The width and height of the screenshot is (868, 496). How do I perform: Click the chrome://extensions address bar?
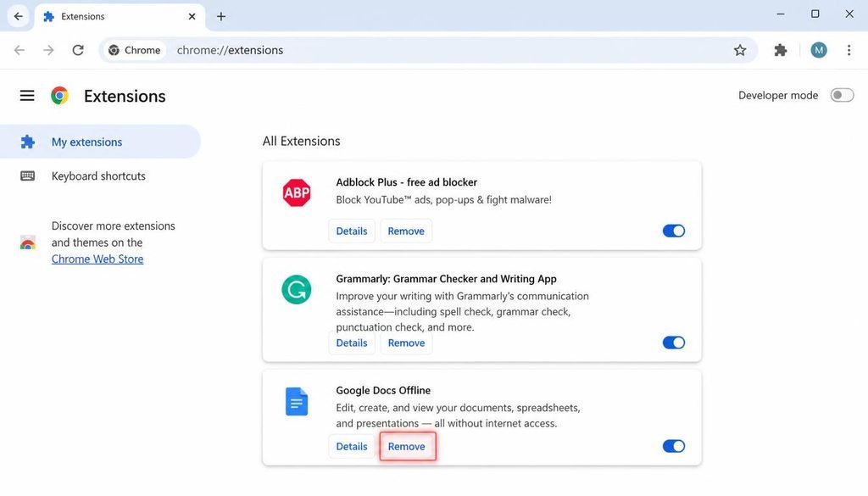[x=426, y=50]
